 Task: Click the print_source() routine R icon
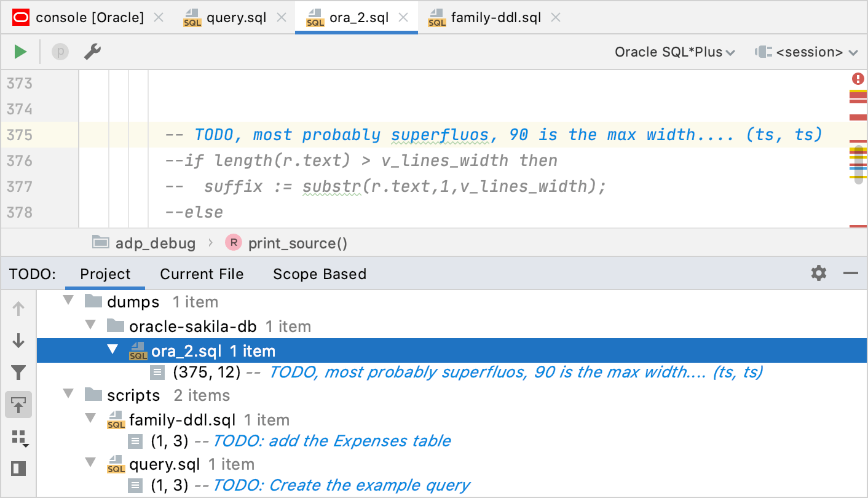click(x=234, y=243)
